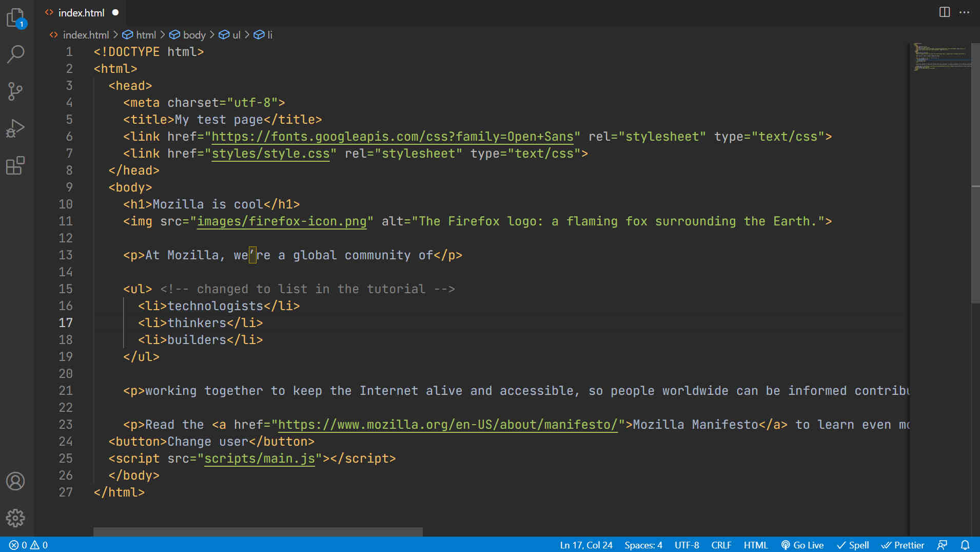Toggle the Spell checker in status bar
980x552 pixels.
(x=853, y=545)
